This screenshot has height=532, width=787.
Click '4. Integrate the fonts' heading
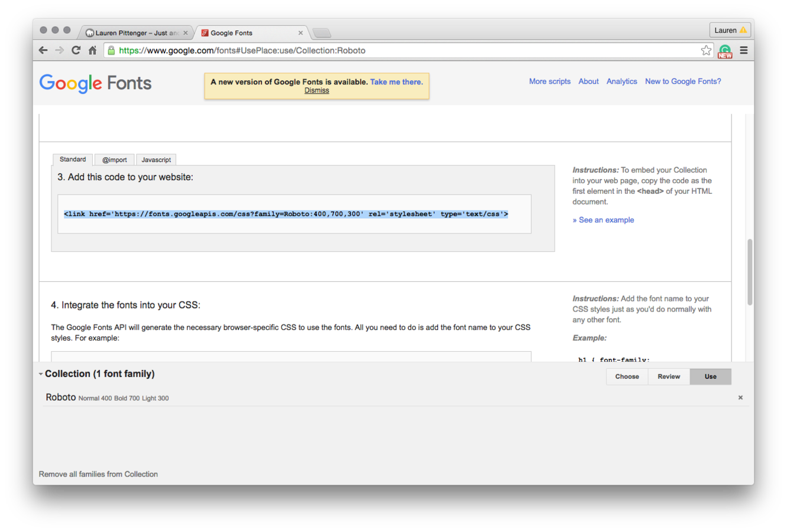tap(125, 305)
